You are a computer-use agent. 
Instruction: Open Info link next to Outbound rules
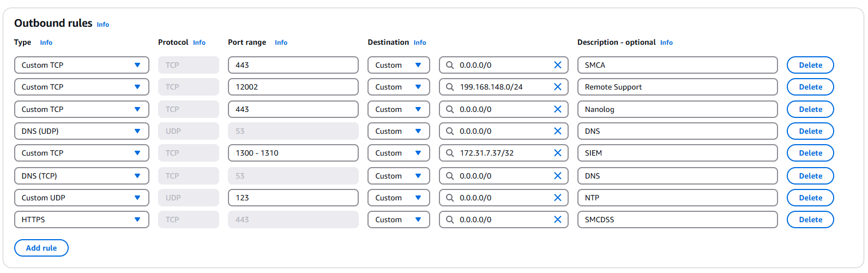coord(103,25)
